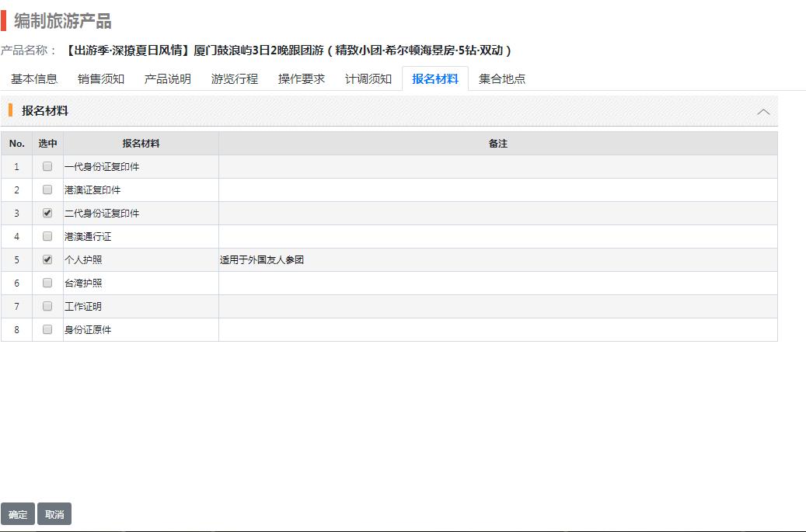
Task: Click the 取消 button
Action: click(54, 514)
